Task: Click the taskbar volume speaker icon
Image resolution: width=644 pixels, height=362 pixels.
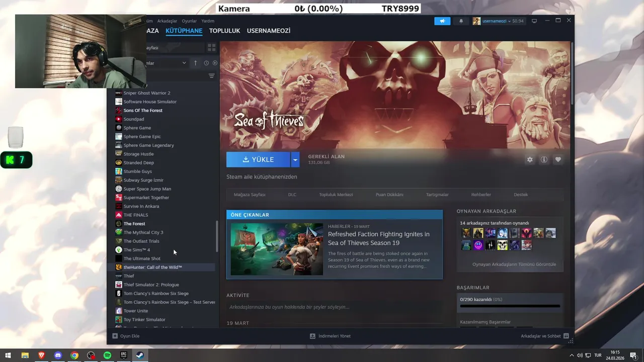Action: (580, 355)
